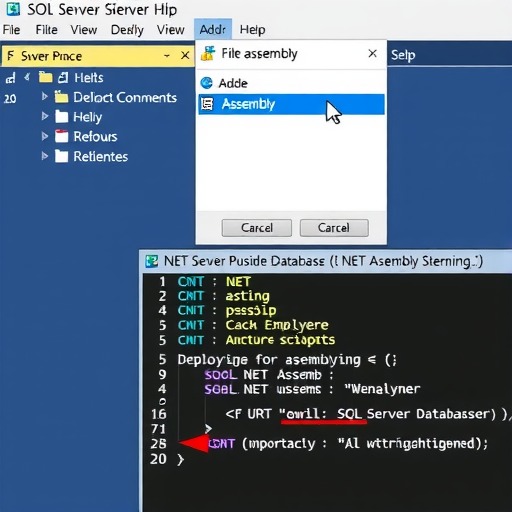Click line number 16 in gutter
Screen dimensions: 512x512
pos(158,414)
